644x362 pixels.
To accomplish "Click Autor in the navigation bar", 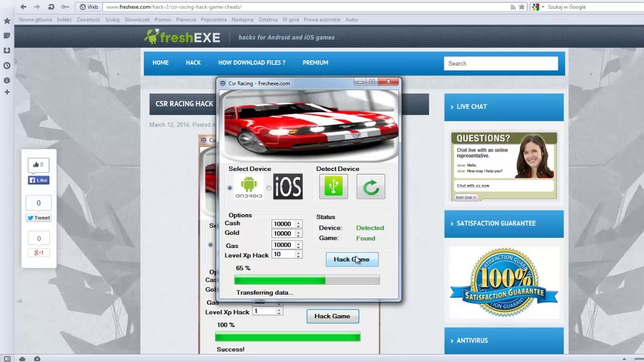I will point(352,20).
